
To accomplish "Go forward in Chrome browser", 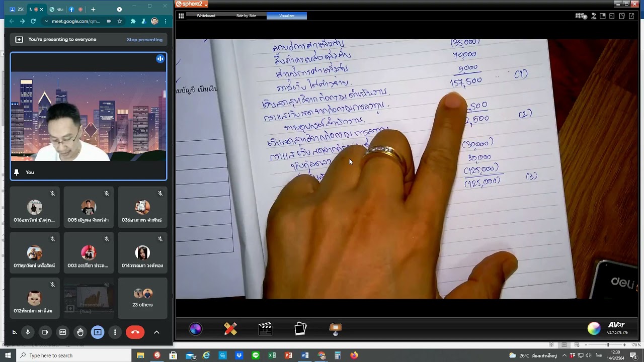I will (x=22, y=21).
